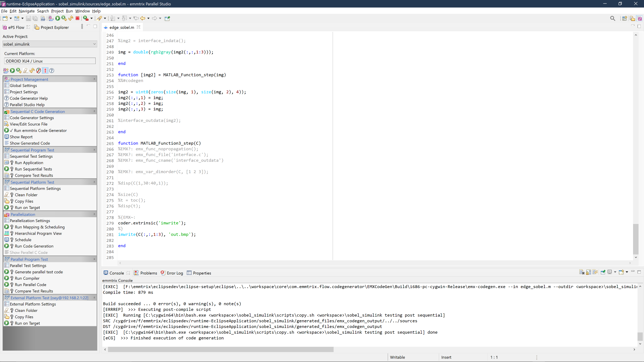The image size is (644, 362).
Task: Click the New Wizard icon in main toolbar
Action: (5, 18)
